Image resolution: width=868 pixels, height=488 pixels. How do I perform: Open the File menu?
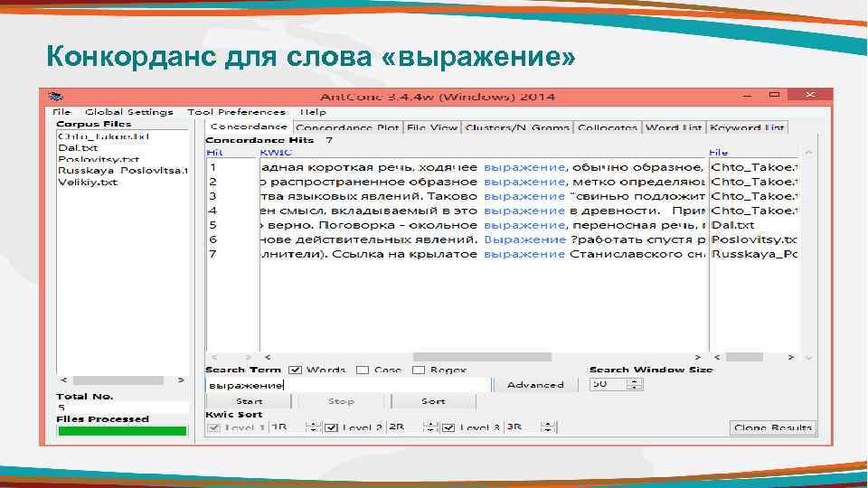point(62,112)
